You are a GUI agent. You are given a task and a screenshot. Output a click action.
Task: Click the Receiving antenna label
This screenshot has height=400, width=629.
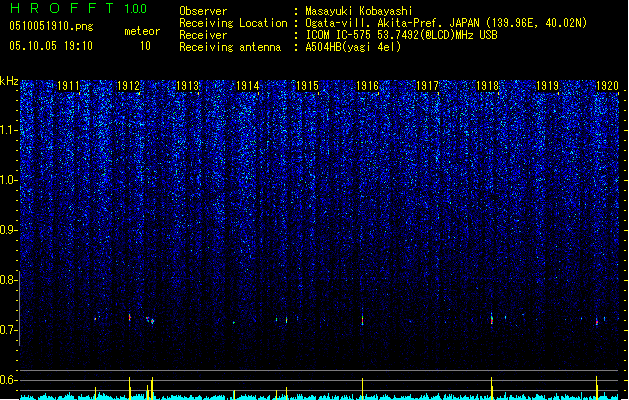(x=230, y=47)
